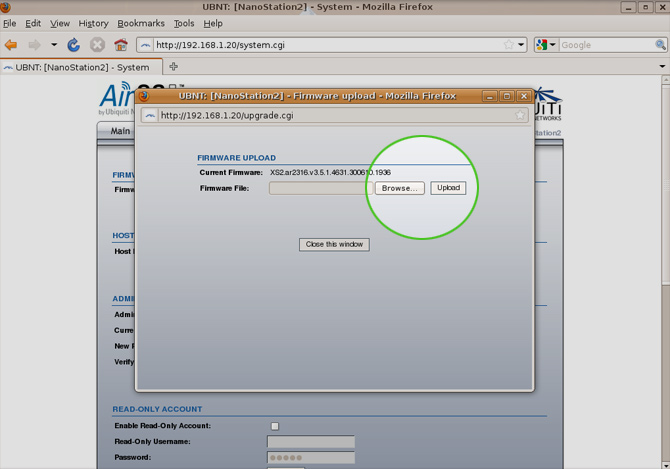Screen dimensions: 670x469
Task: Maximize the main Firefox window
Action: pos(646,7)
